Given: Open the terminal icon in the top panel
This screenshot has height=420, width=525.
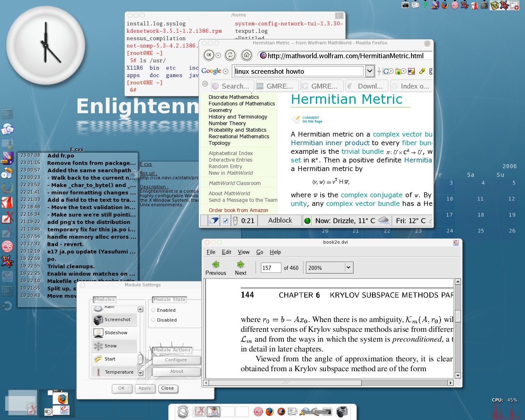Looking at the screenshot, I should coord(405,5).
